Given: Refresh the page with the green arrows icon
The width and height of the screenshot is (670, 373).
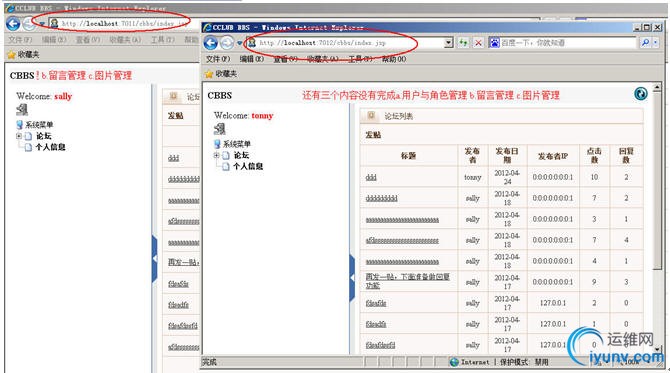Looking at the screenshot, I should click(463, 43).
